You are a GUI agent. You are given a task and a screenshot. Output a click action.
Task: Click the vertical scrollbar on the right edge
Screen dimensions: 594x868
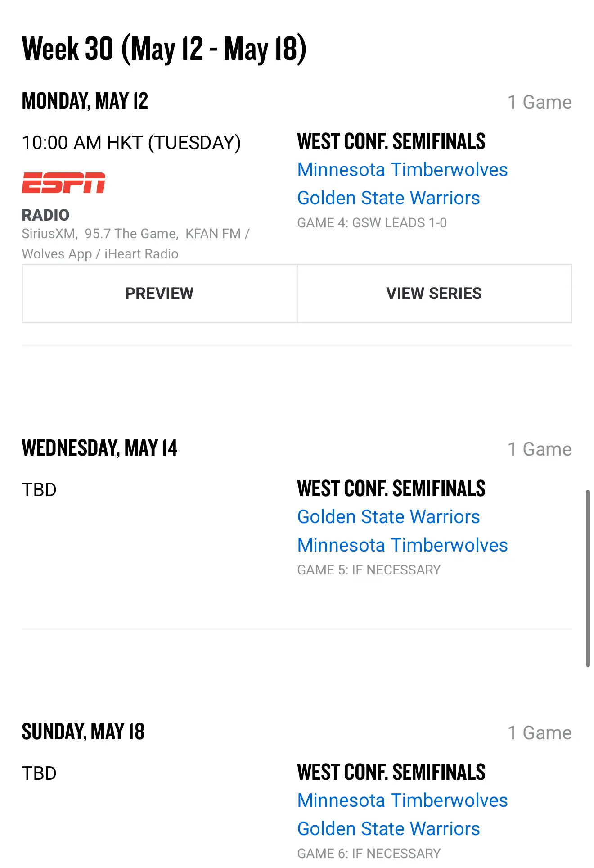pos(588,579)
